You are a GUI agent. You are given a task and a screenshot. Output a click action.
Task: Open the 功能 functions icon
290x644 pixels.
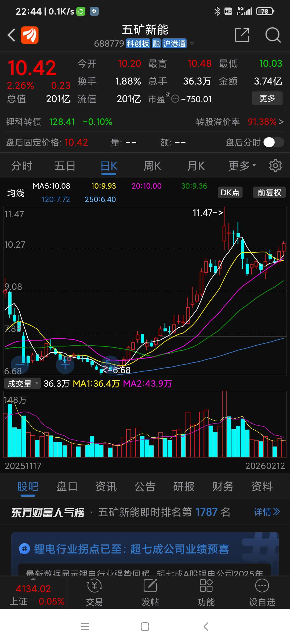206,592
